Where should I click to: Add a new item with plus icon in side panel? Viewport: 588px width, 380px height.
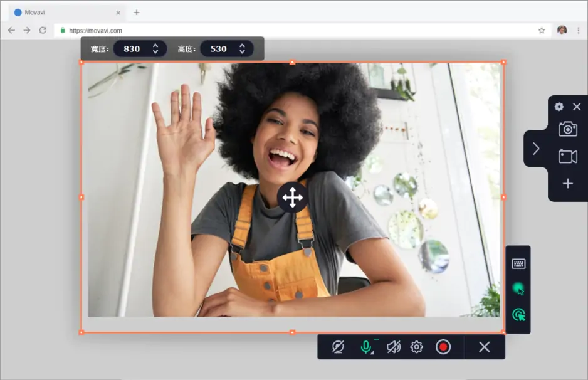pyautogui.click(x=568, y=184)
